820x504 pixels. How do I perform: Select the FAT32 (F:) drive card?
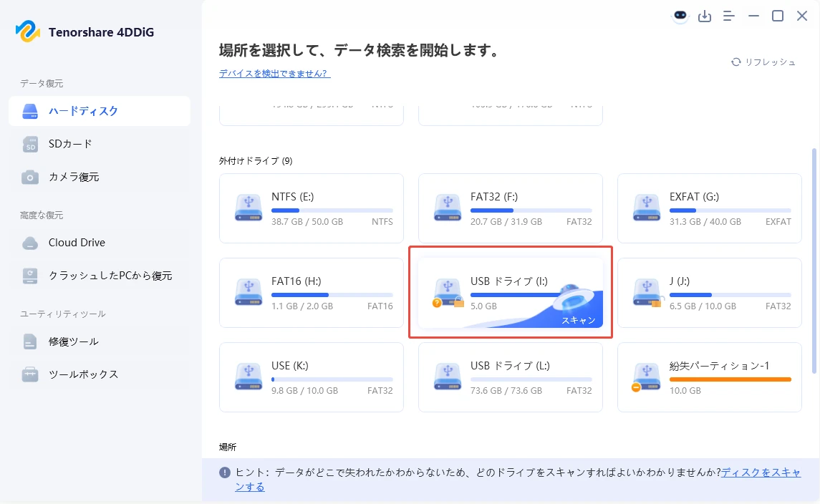coord(510,208)
